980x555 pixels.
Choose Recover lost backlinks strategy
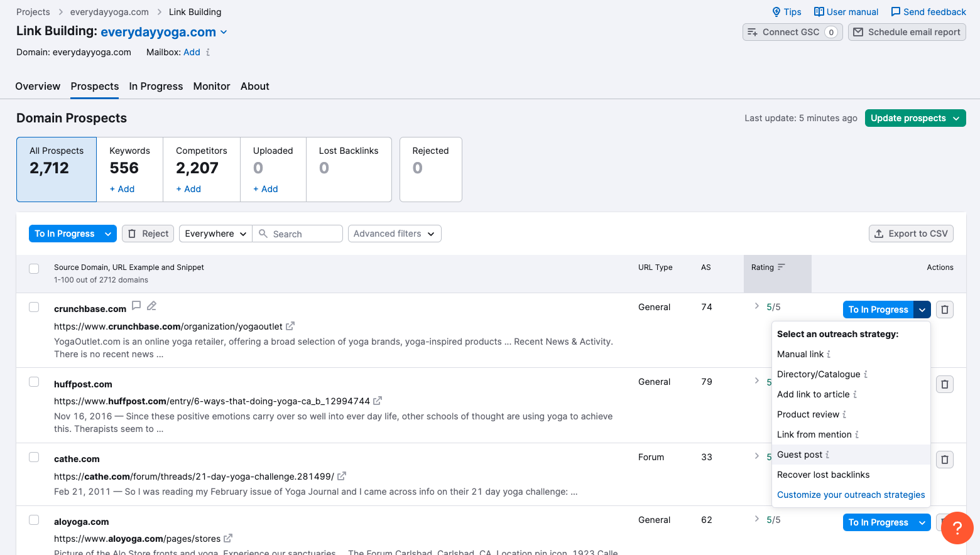[x=851, y=475]
